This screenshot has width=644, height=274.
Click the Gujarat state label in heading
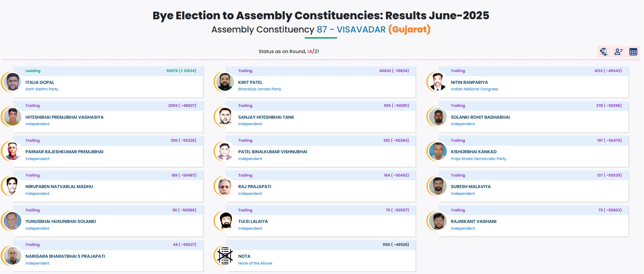(408, 30)
